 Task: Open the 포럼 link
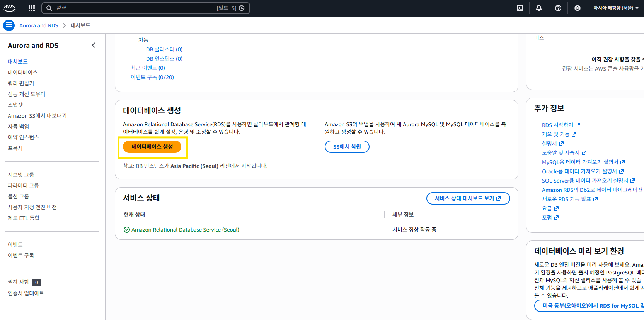(550, 218)
